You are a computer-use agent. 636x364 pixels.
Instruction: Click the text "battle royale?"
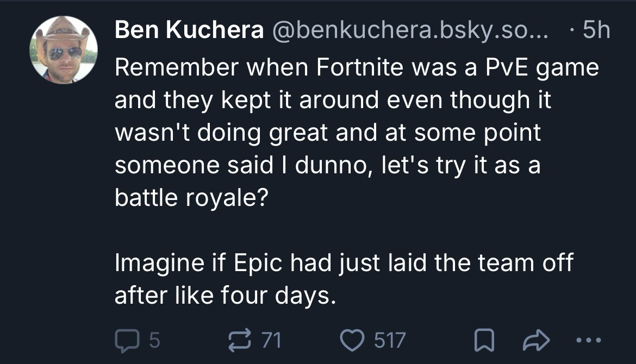pyautogui.click(x=190, y=198)
